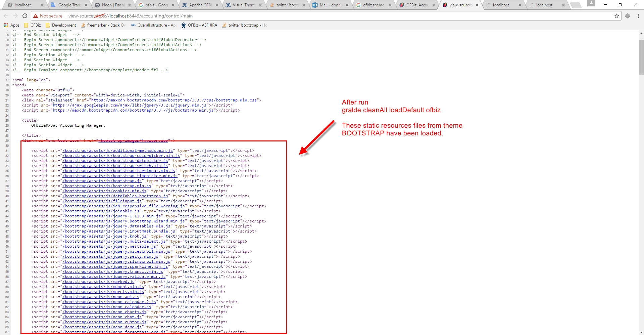This screenshot has width=644, height=335.
Task: Open the OFBiz bookmarks folder
Action: [33, 25]
